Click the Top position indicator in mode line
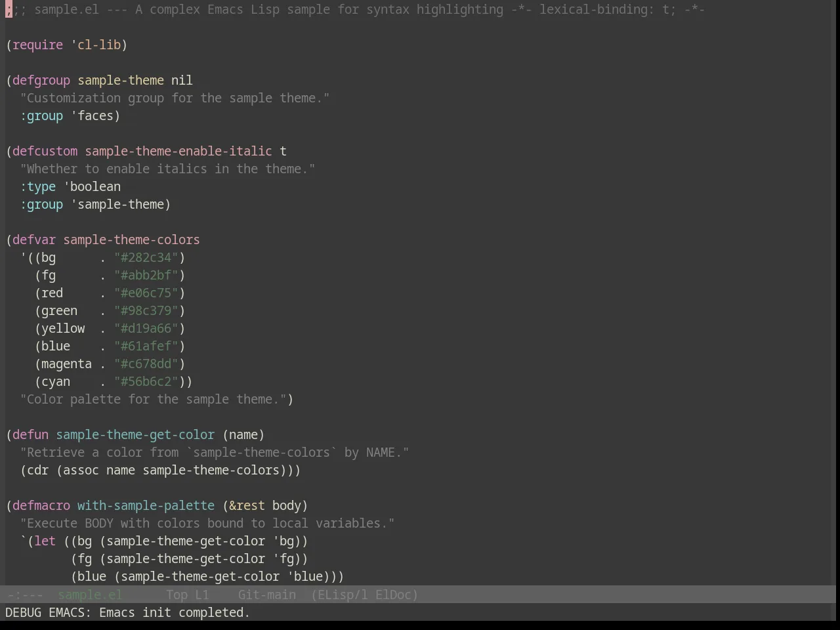Screen dimensions: 840x630 pos(177,595)
